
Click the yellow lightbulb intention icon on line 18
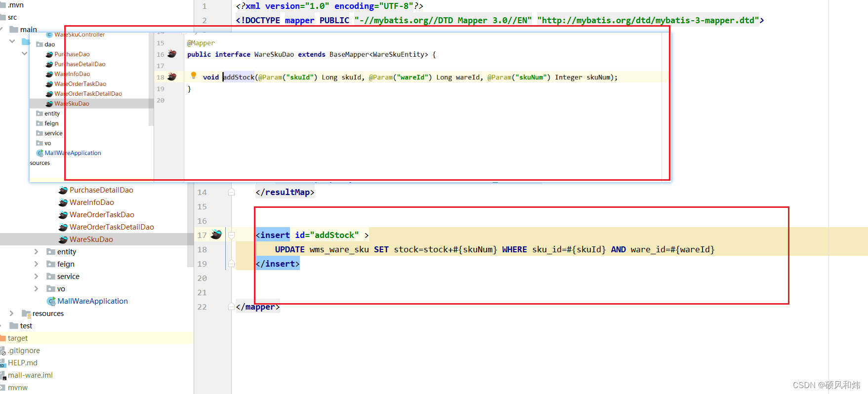(194, 76)
